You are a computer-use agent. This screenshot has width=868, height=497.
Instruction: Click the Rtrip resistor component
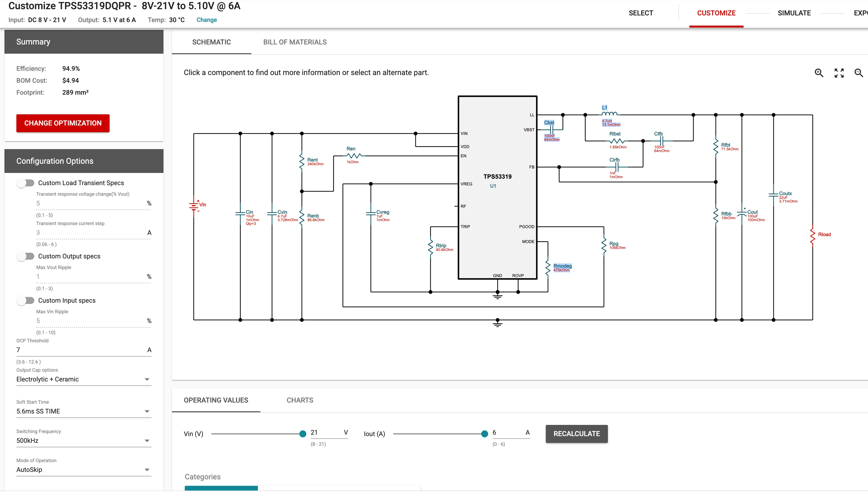coord(431,247)
